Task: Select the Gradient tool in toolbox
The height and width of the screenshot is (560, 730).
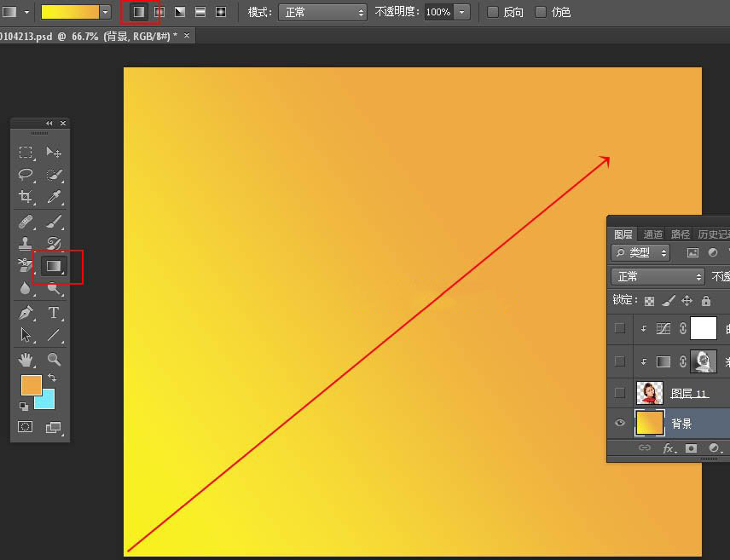Action: pos(53,267)
